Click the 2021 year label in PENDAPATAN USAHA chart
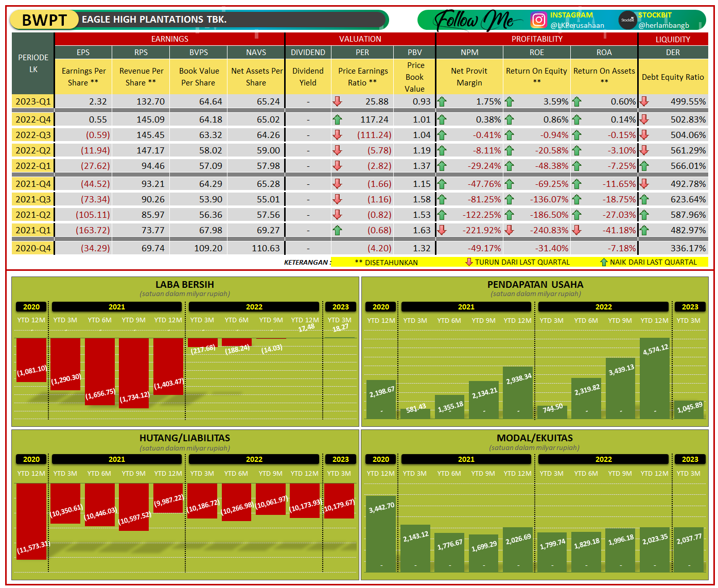 [466, 307]
